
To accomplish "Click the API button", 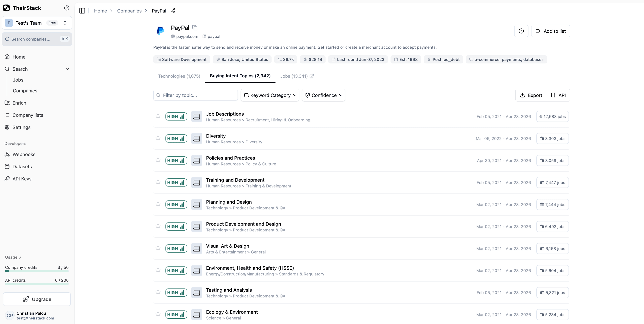I will point(558,95).
